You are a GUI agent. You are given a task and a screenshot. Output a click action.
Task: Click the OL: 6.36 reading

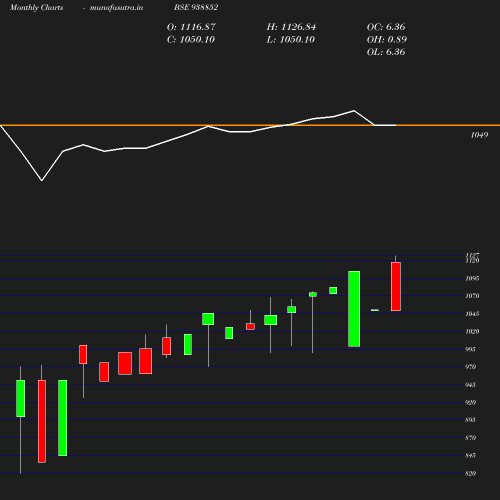pyautogui.click(x=386, y=52)
